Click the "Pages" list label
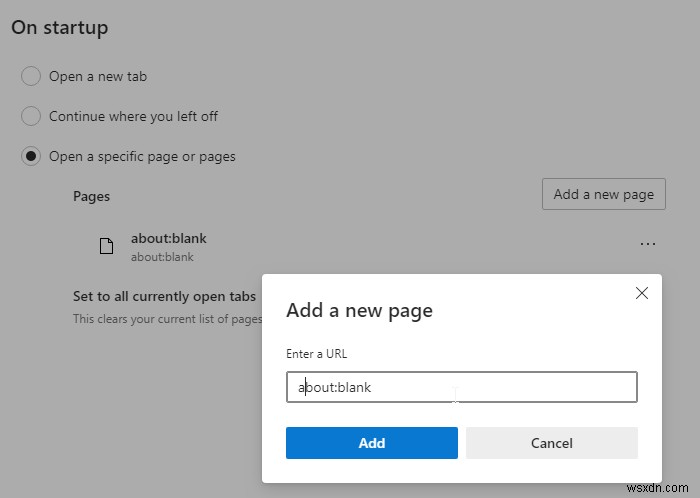 coord(91,196)
